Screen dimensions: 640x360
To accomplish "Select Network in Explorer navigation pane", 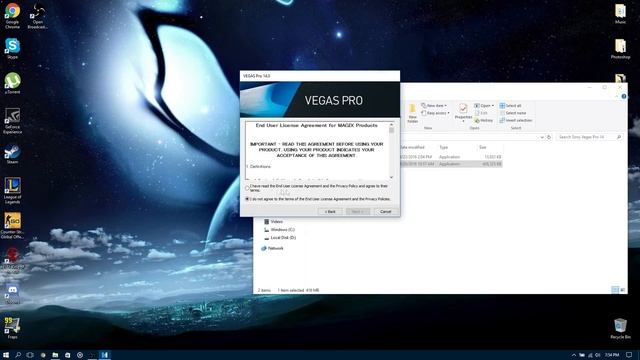I will pos(272,248).
